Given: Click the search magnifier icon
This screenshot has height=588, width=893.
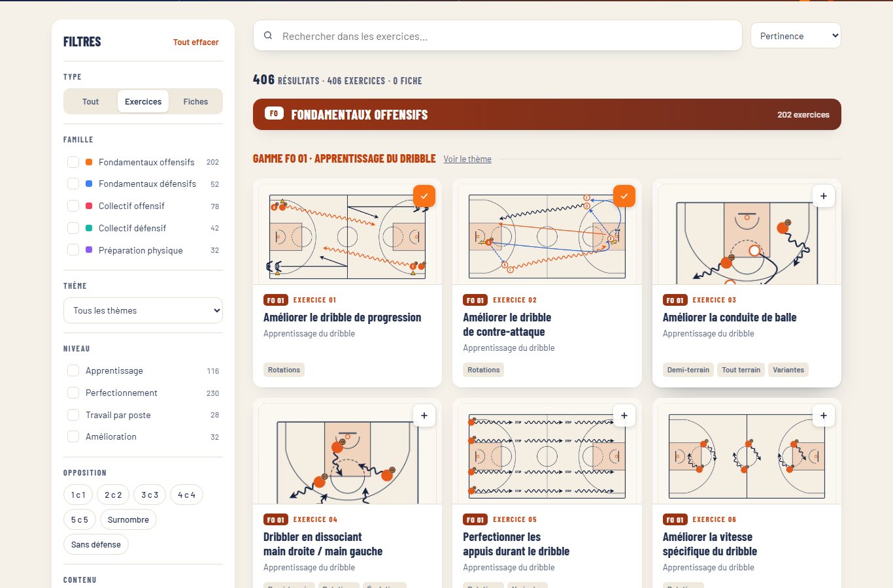Looking at the screenshot, I should (268, 36).
